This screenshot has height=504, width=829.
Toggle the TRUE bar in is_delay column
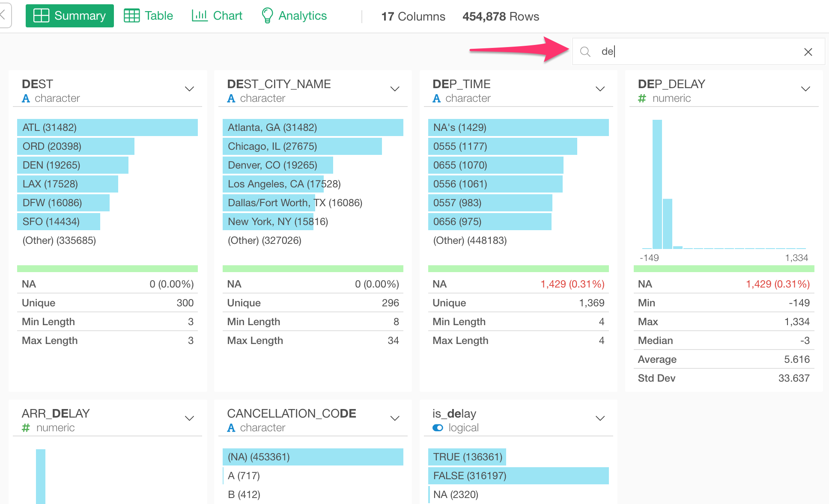(x=467, y=457)
